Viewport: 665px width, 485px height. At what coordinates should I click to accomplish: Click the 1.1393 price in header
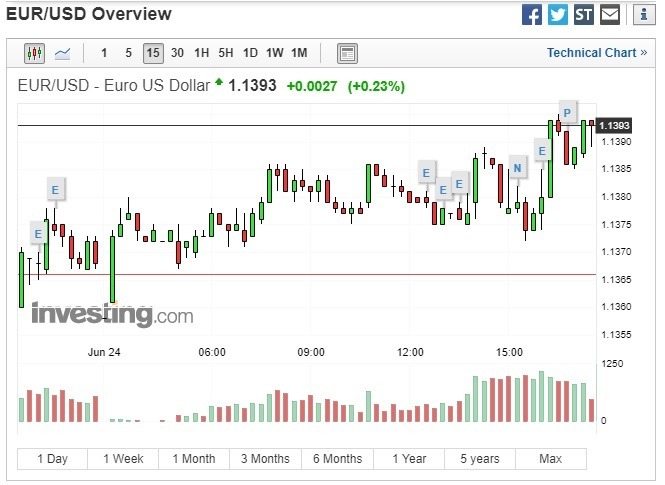point(252,86)
